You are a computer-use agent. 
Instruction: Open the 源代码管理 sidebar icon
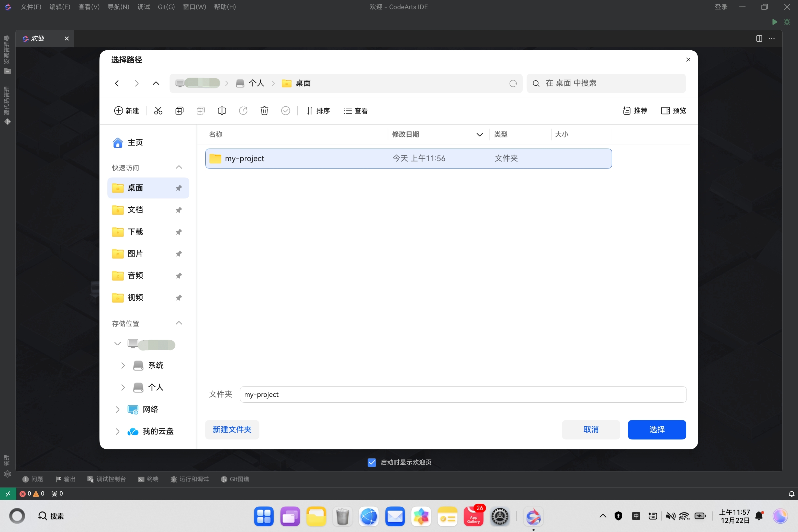point(7,122)
